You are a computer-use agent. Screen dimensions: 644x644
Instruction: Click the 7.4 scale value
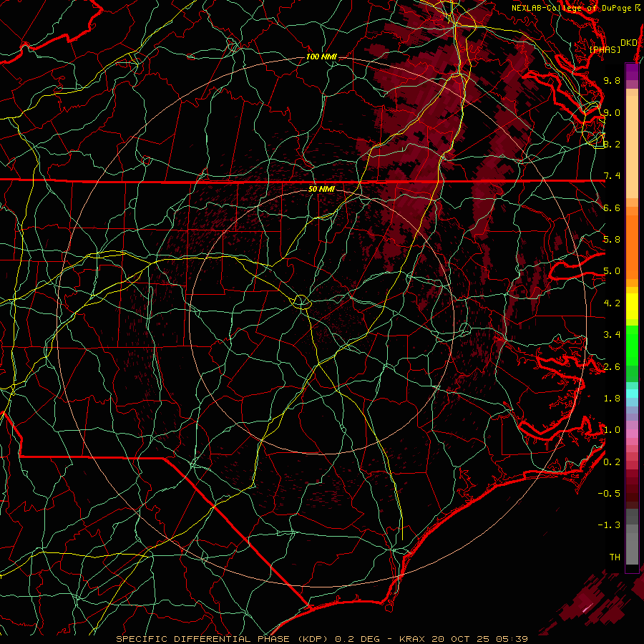[x=612, y=176]
